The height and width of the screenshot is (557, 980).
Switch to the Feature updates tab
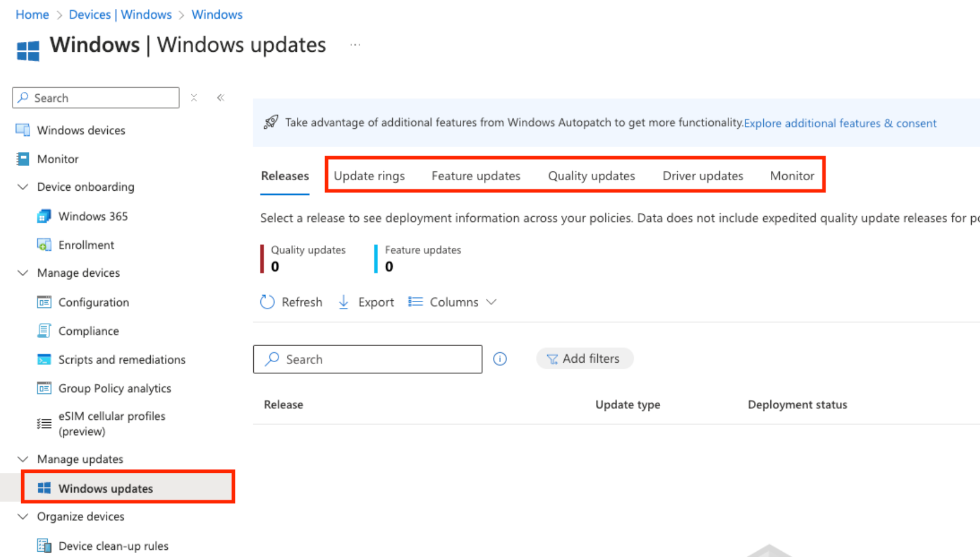click(476, 176)
